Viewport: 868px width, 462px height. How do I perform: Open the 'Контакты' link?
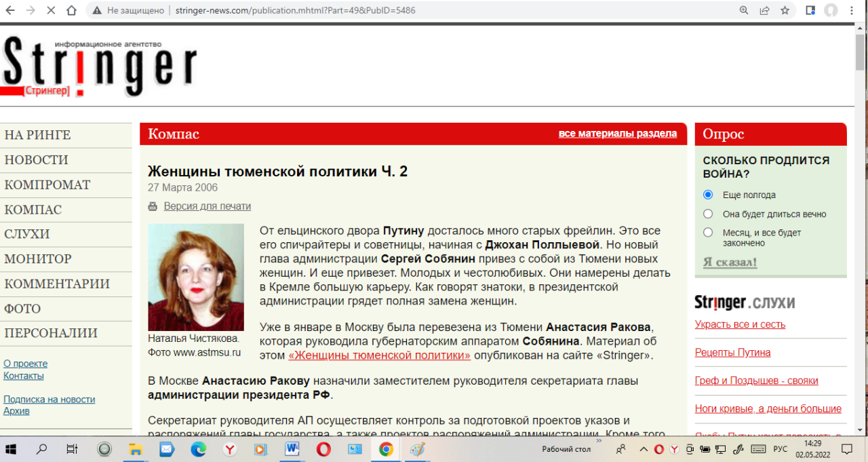(x=24, y=376)
